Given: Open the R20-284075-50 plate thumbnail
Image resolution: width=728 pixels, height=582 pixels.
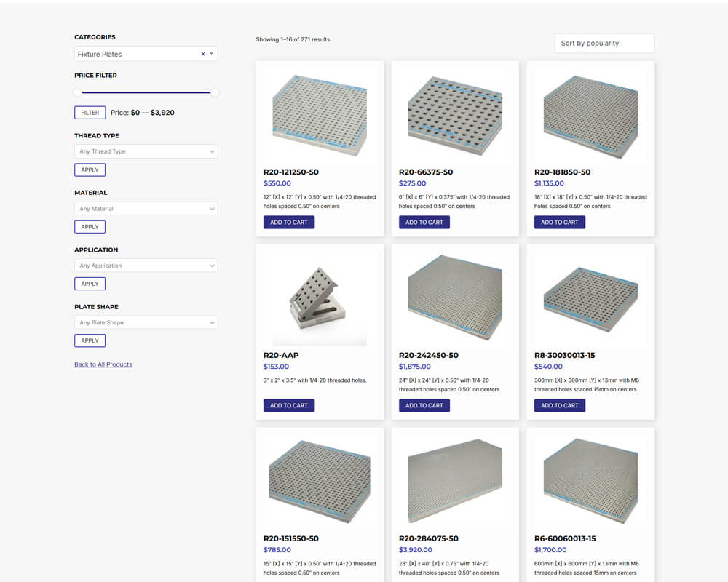Looking at the screenshot, I should 455,481.
